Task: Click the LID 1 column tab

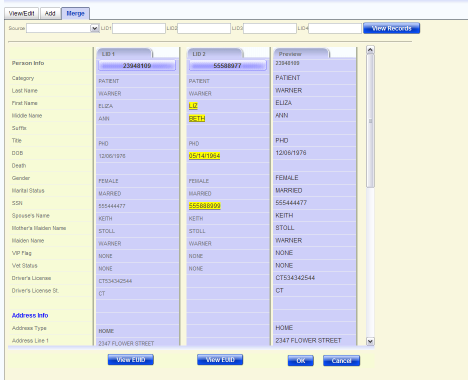Action: (x=125, y=54)
